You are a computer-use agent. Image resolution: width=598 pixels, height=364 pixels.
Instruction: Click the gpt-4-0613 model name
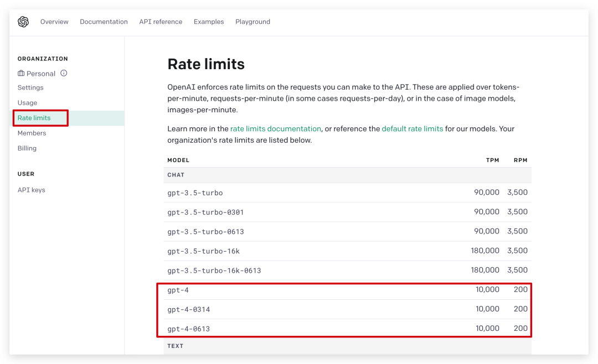coord(188,329)
